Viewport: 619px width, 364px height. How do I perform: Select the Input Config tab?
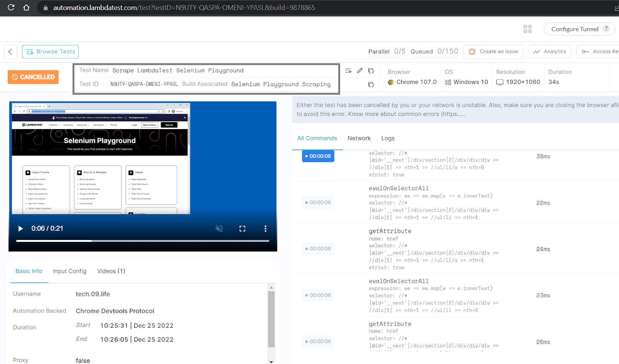click(x=70, y=271)
